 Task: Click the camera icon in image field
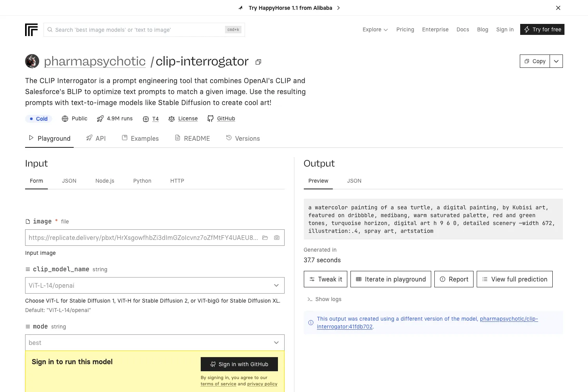click(277, 238)
